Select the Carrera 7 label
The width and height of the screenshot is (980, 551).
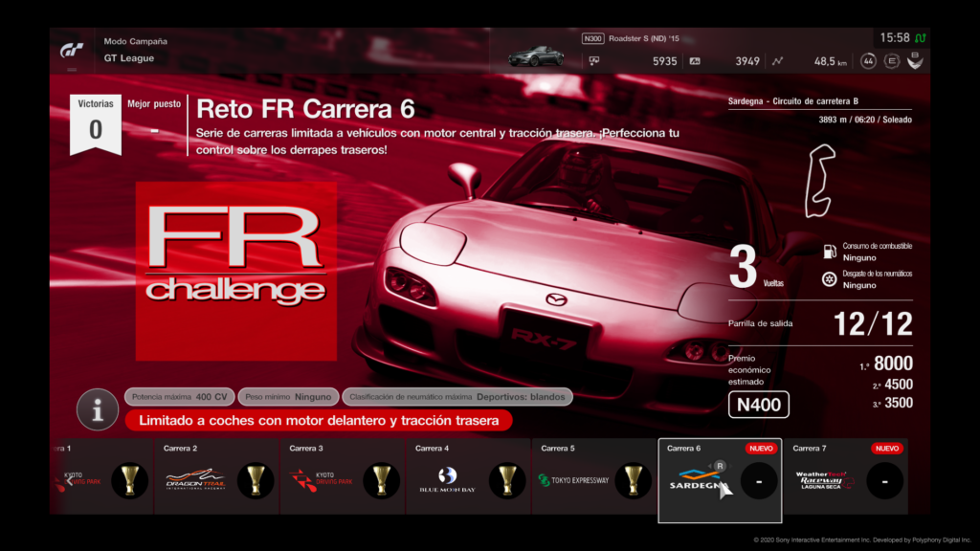click(810, 449)
